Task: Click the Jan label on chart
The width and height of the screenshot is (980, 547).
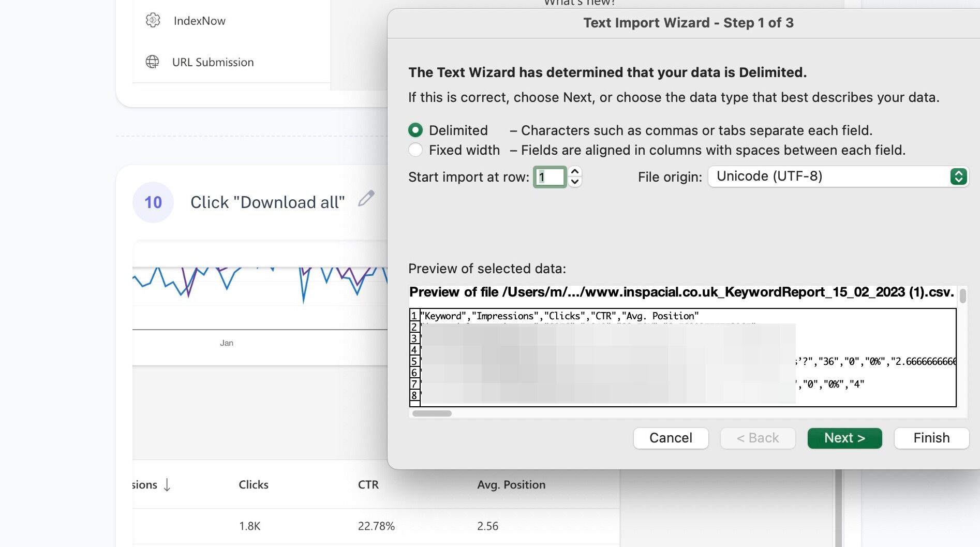Action: pyautogui.click(x=227, y=343)
